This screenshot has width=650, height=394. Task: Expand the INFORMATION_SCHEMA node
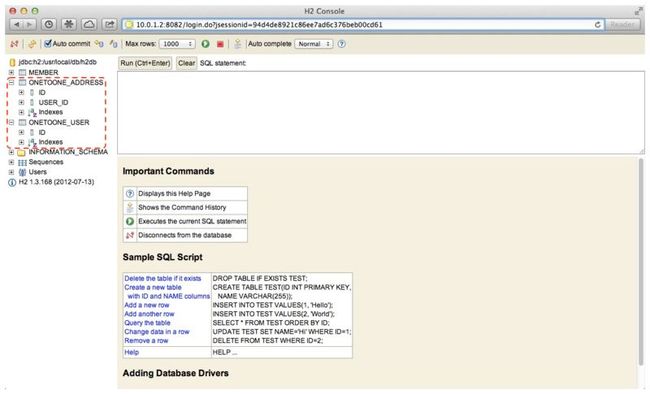pyautogui.click(x=12, y=152)
